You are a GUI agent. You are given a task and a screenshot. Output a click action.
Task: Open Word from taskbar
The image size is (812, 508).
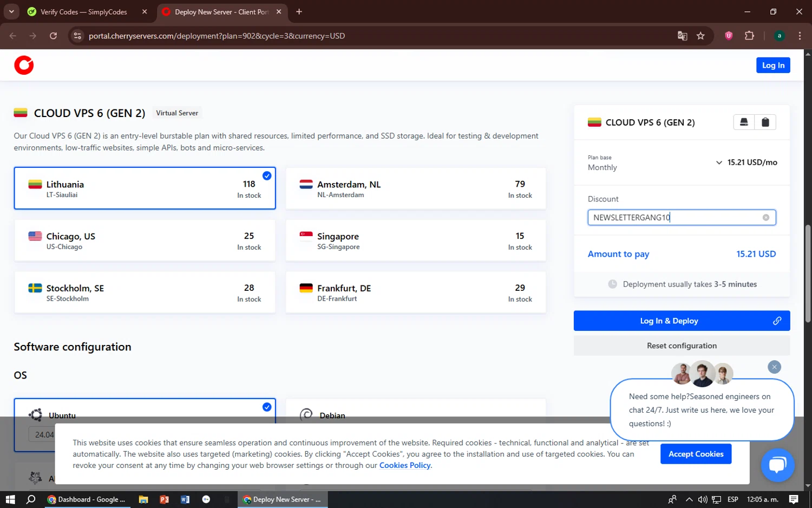(x=185, y=499)
